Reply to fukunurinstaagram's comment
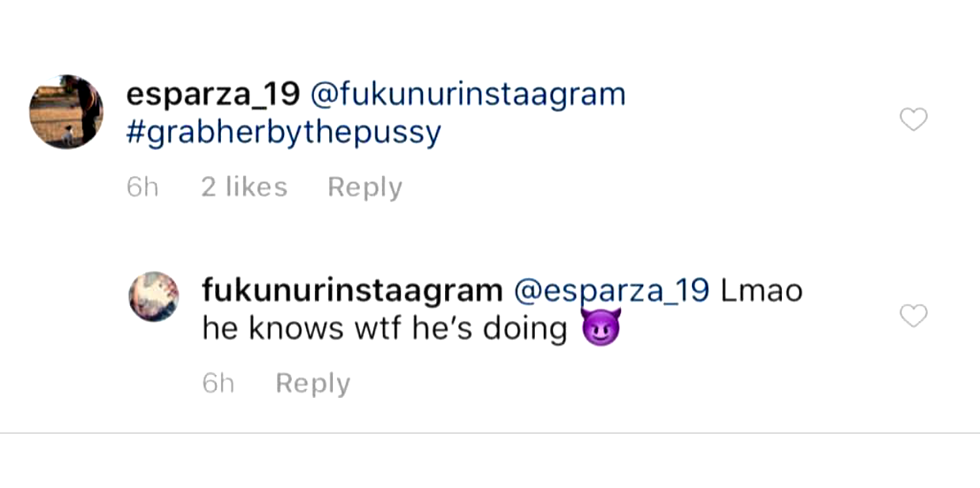Image resolution: width=980 pixels, height=488 pixels. click(x=312, y=384)
